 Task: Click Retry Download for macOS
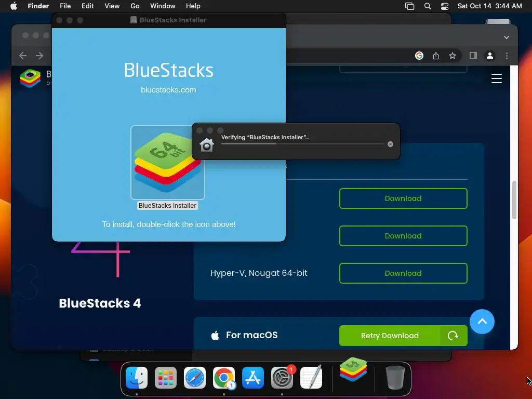pyautogui.click(x=390, y=336)
